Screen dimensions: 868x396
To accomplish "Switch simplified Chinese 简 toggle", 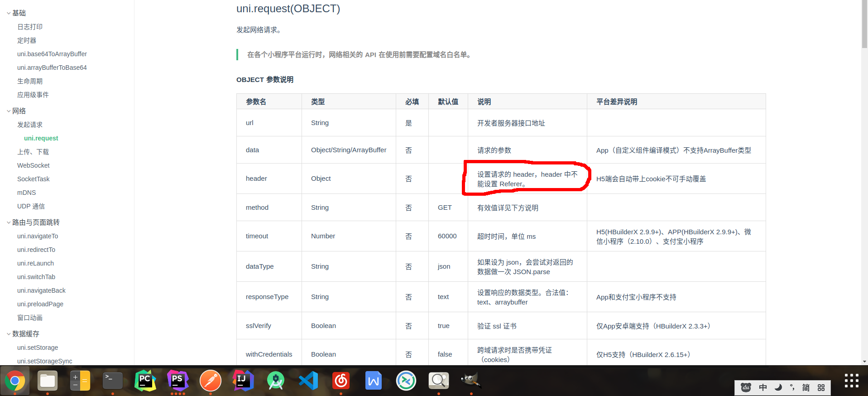I will 806,387.
